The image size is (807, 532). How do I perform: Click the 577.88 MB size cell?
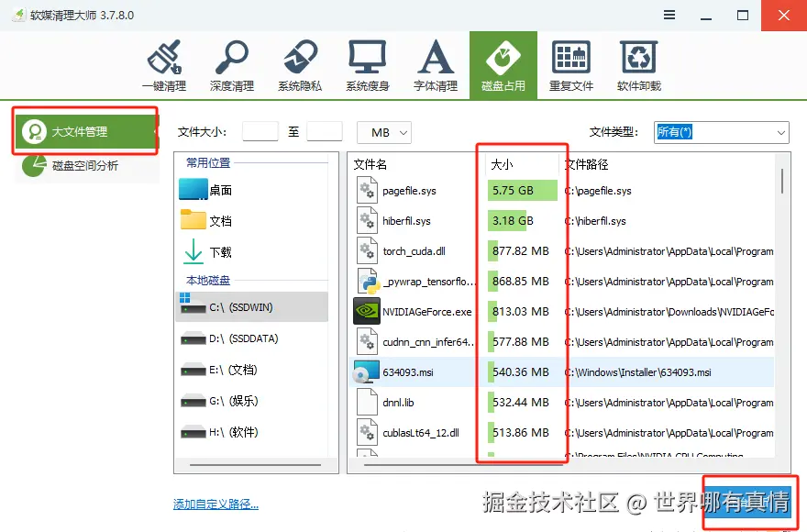coord(523,342)
